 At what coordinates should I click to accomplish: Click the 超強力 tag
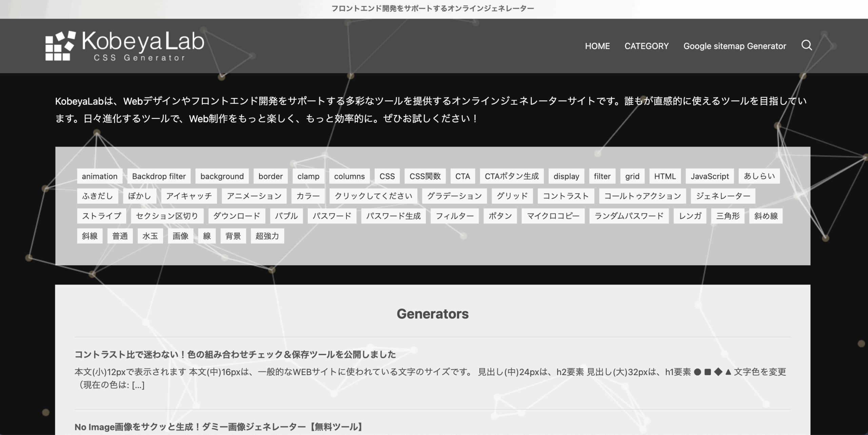[267, 236]
